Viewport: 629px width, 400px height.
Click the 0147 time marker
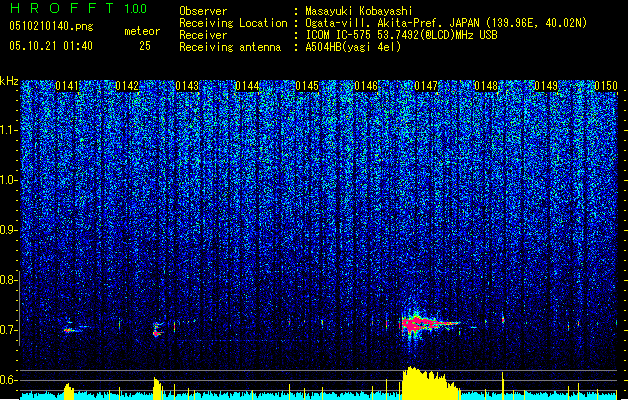tap(426, 86)
